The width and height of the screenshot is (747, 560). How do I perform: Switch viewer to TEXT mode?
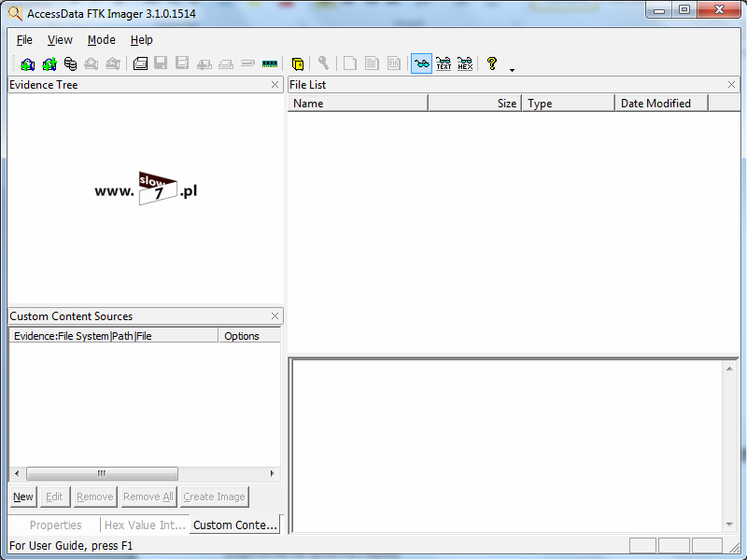[444, 63]
